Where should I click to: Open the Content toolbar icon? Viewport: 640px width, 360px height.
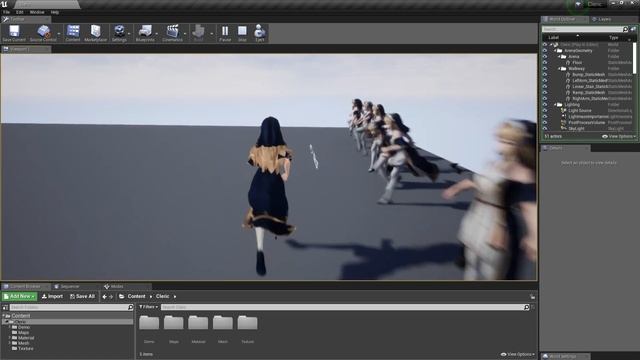point(73,31)
